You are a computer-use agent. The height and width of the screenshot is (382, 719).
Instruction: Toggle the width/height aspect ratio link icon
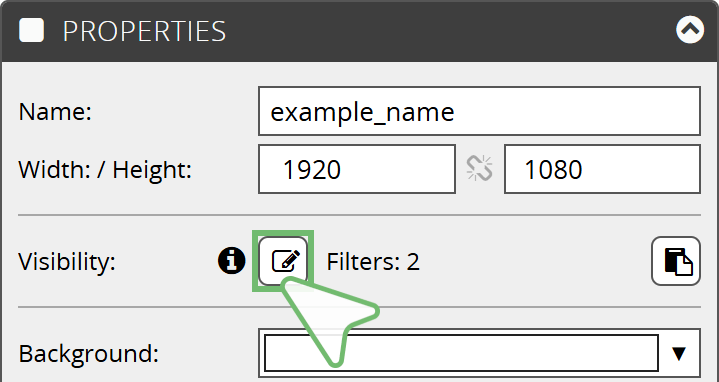[x=480, y=169]
